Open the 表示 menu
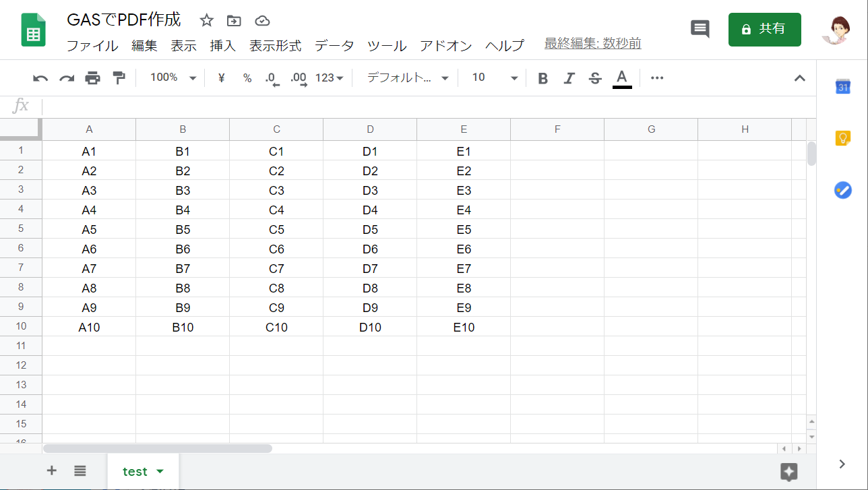 point(183,45)
